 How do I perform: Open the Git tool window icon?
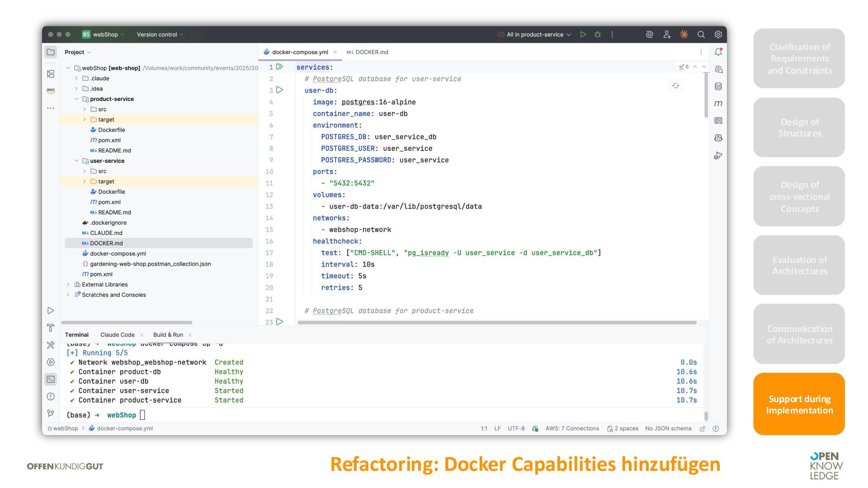[51, 413]
